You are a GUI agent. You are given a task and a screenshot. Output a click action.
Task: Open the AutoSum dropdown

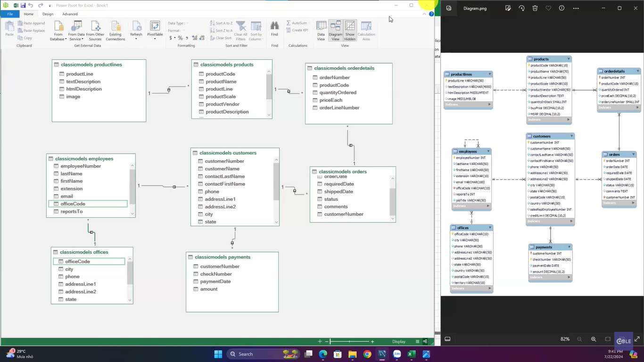coord(297,23)
